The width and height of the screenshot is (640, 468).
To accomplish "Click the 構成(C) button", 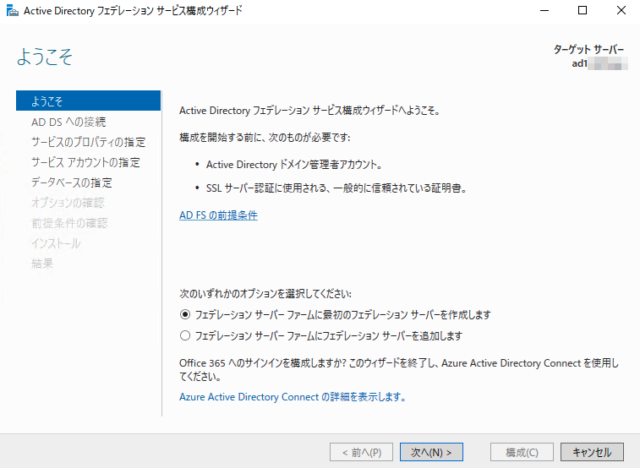I will 522,452.
